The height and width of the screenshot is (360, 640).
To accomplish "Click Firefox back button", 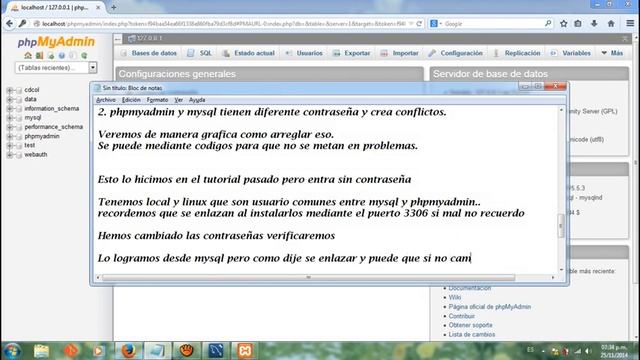I will (x=9, y=24).
